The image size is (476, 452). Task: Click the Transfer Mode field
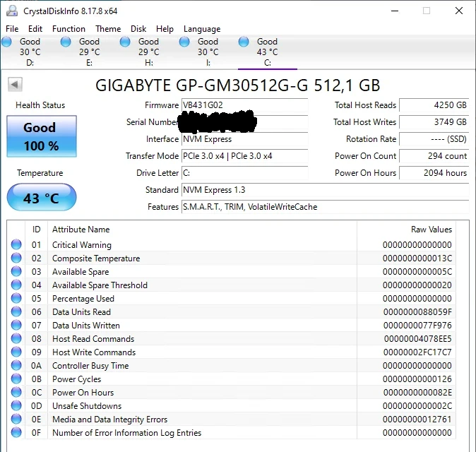[244, 156]
